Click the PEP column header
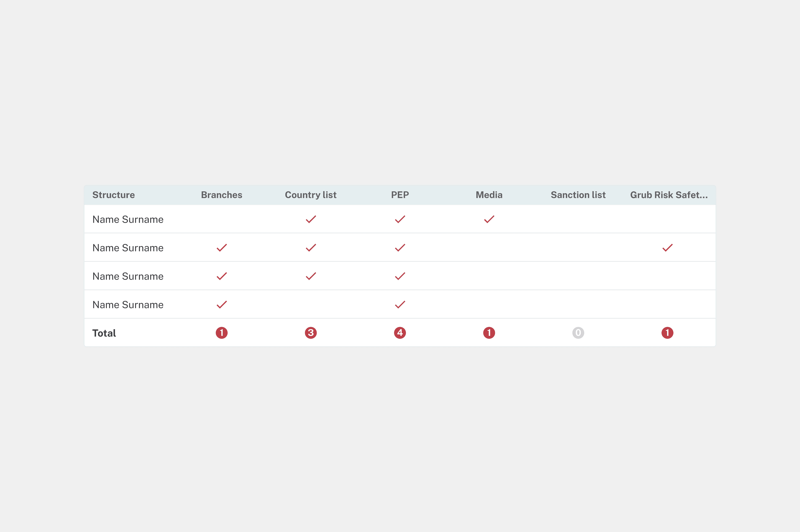Viewport: 800px width, 532px height. pyautogui.click(x=400, y=195)
